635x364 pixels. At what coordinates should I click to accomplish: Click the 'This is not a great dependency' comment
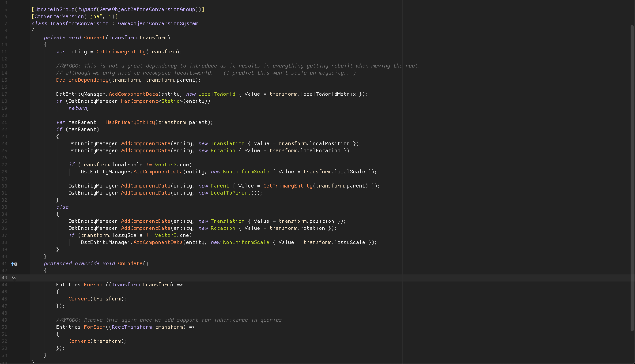click(x=238, y=66)
